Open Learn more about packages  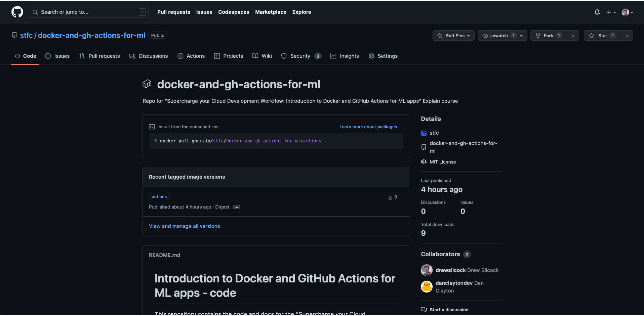[368, 127]
